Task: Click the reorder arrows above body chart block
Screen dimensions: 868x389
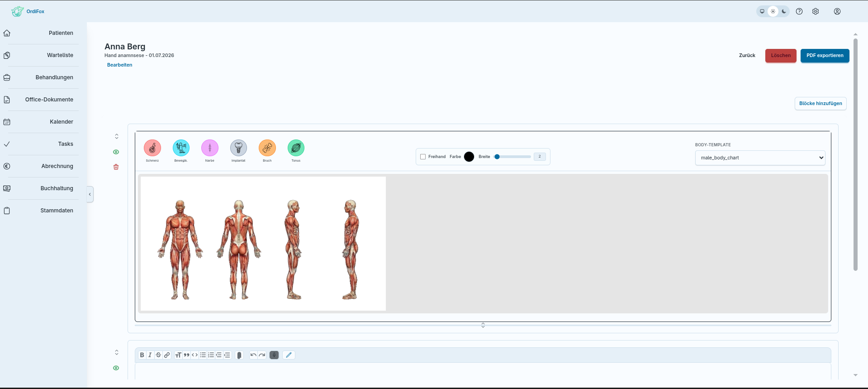Action: point(117,136)
